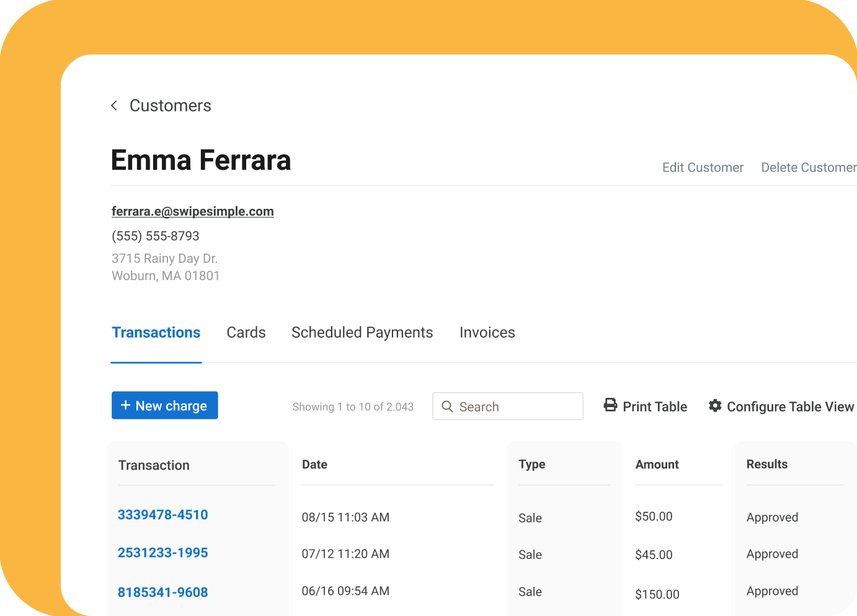
Task: Open the Invoices tab
Action: (487, 333)
